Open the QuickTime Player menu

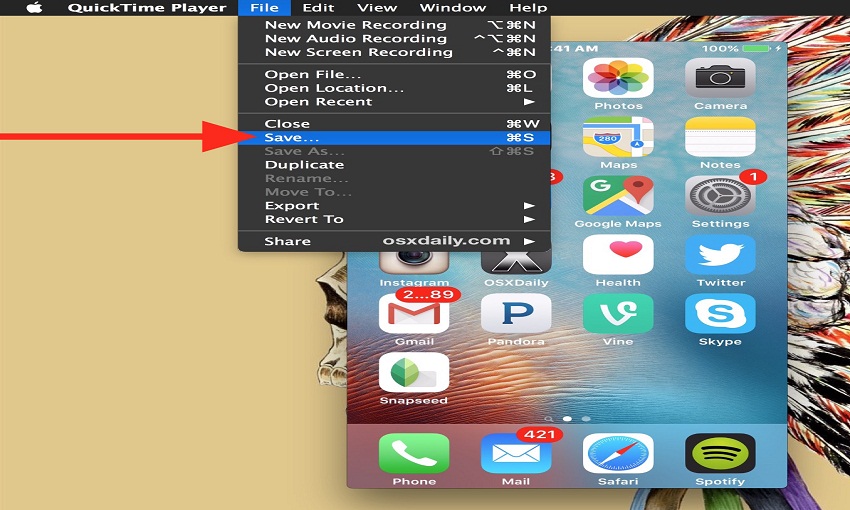147,8
